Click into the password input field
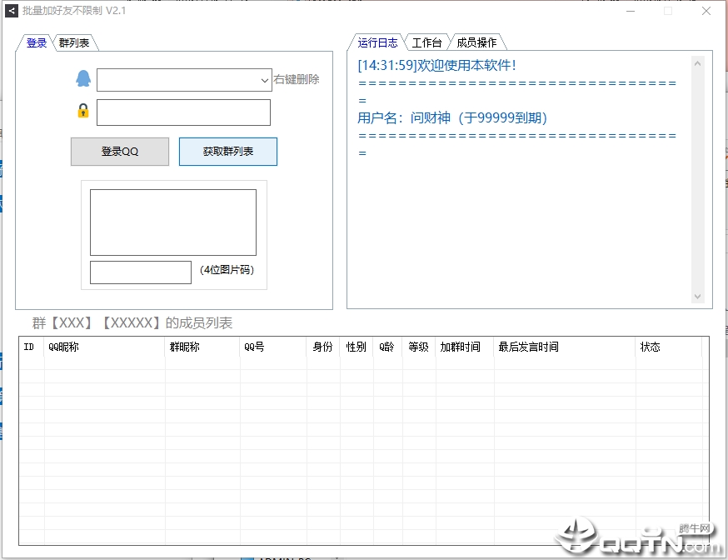Screen dimensions: 728x560 tap(183, 112)
